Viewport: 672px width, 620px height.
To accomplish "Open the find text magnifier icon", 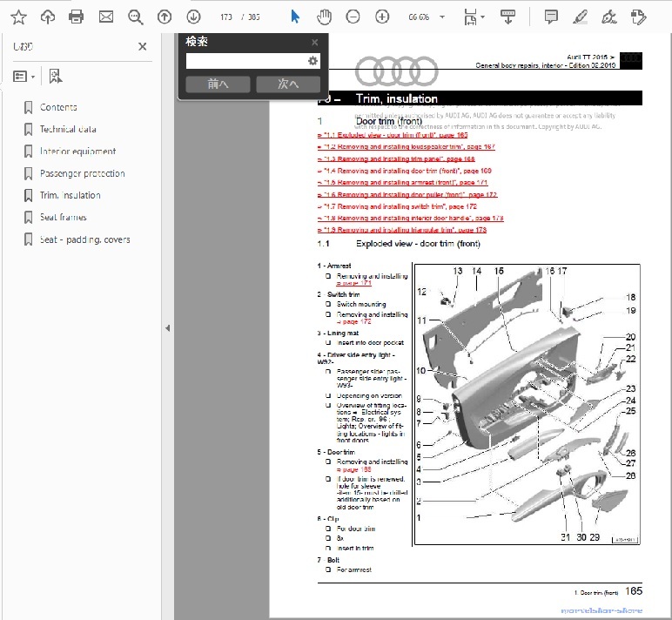I will [x=136, y=17].
